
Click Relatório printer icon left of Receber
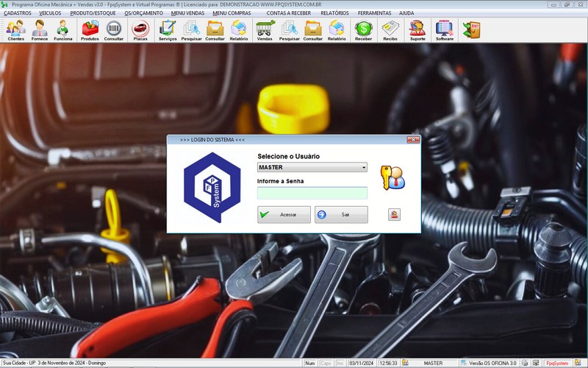(x=337, y=30)
